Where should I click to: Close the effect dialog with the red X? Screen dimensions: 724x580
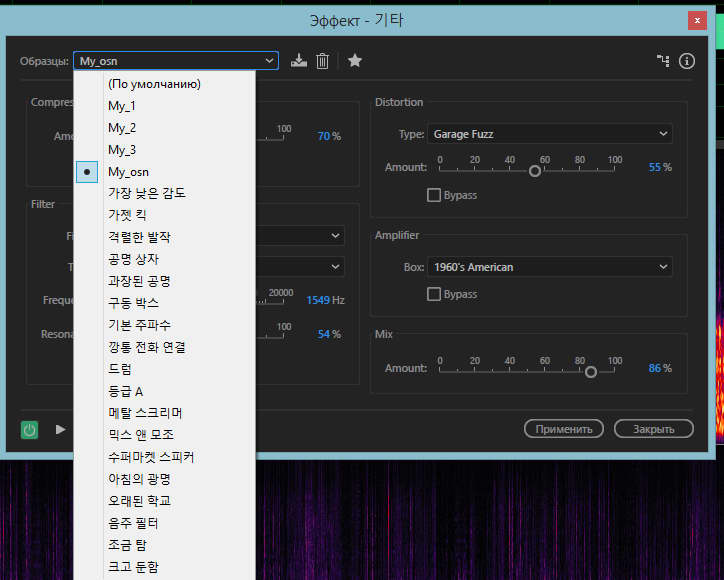click(696, 20)
